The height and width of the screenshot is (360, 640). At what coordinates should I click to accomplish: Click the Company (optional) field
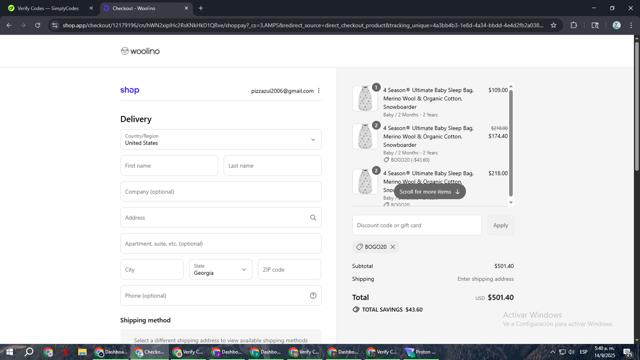tap(221, 192)
